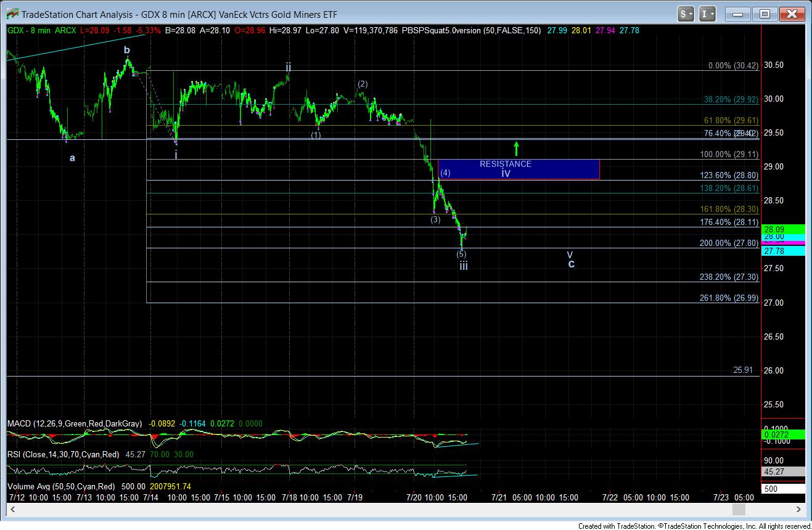This screenshot has height=530, width=812.
Task: Click the green up arrow above RESISTANCE
Action: pyautogui.click(x=517, y=149)
